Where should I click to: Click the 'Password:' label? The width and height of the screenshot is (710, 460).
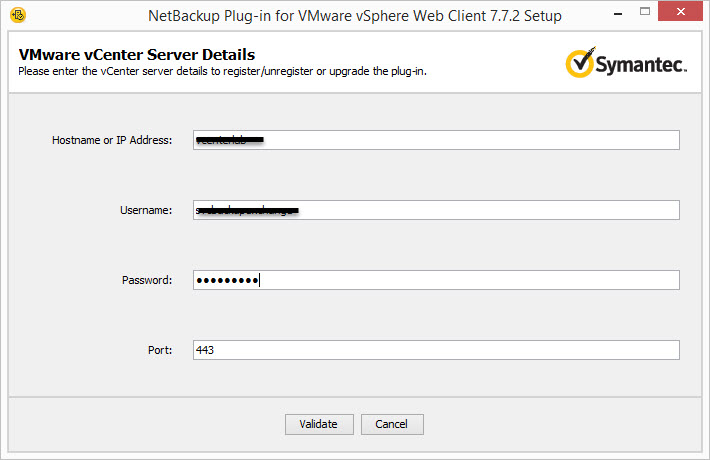pos(147,280)
